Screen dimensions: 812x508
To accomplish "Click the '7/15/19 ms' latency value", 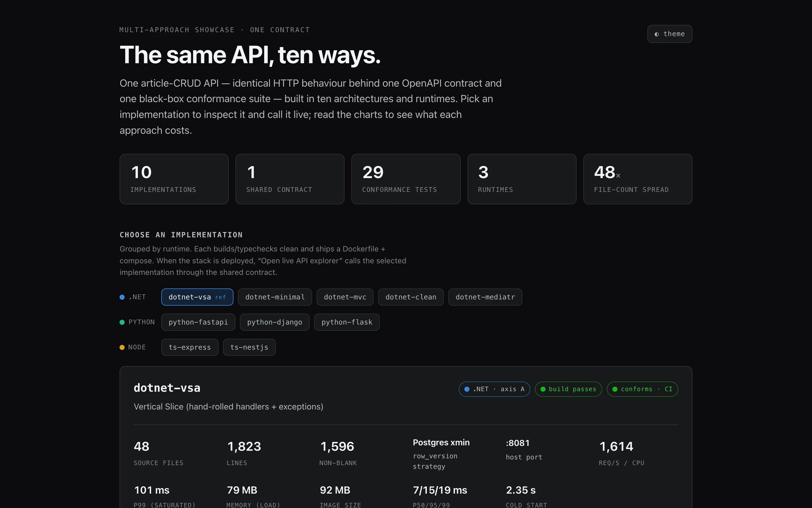I will 440,490.
